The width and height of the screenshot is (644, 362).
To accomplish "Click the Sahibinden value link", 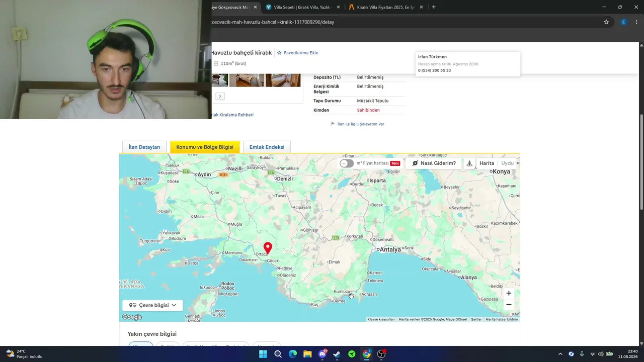I will pos(368,110).
